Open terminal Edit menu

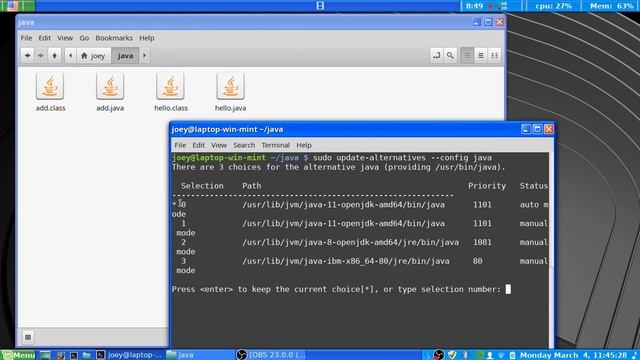[198, 145]
